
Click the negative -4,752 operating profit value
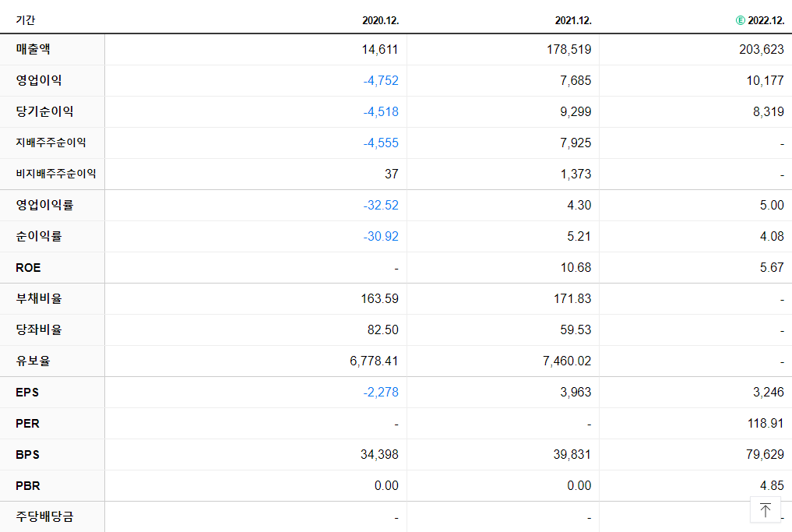[381, 81]
